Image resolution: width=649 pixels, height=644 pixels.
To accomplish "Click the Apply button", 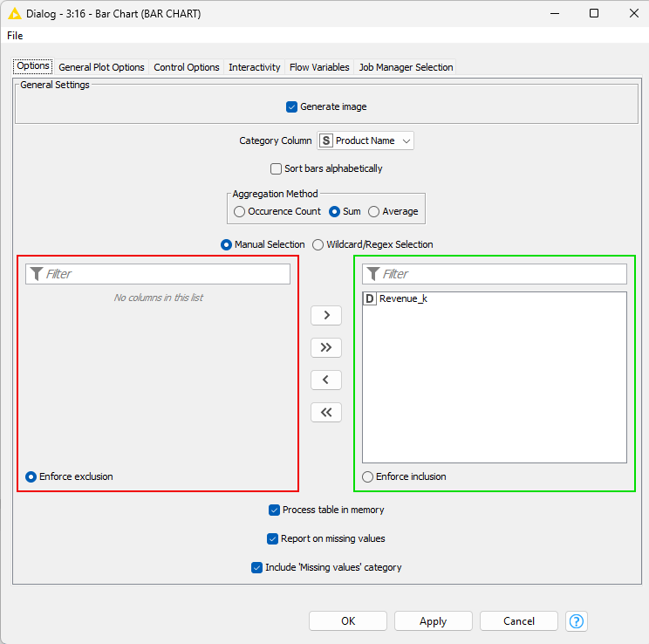I will (433, 621).
